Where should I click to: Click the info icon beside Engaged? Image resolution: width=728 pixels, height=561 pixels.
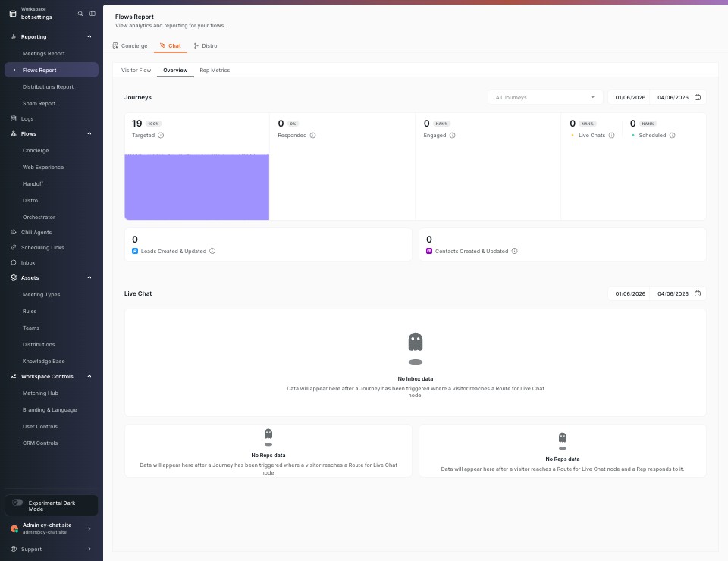tap(452, 136)
